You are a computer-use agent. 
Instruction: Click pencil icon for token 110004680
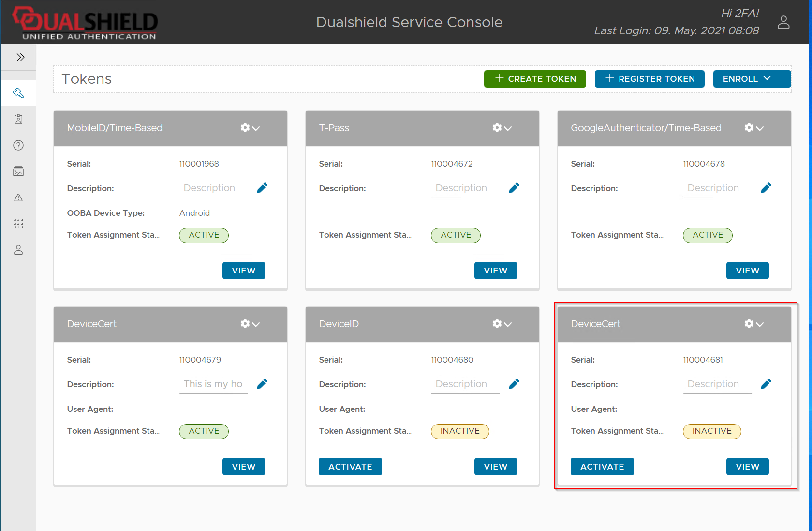point(514,384)
